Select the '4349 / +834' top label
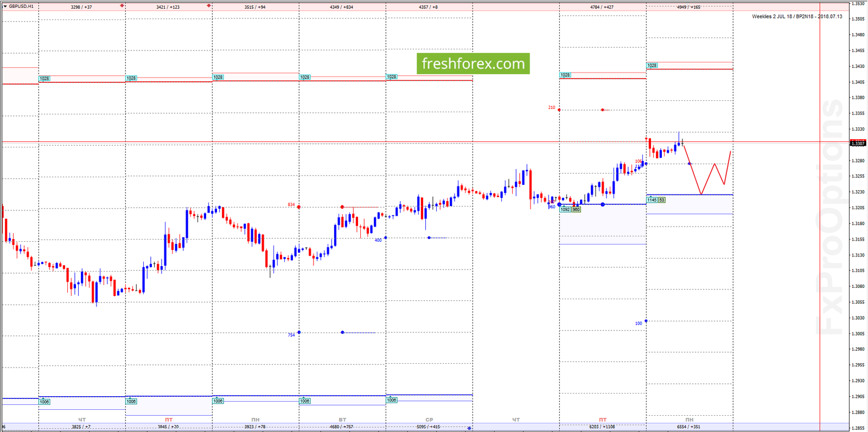 point(341,7)
